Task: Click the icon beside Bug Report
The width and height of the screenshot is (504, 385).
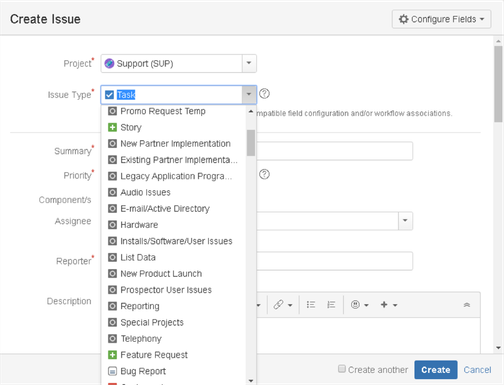Action: [x=112, y=371]
